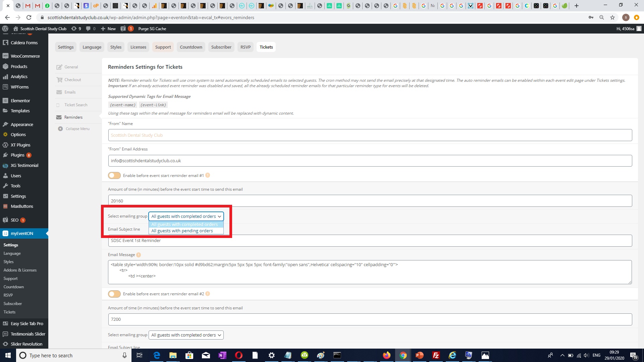Open the first Select emailing group dropdown
644x362 pixels.
click(x=186, y=217)
